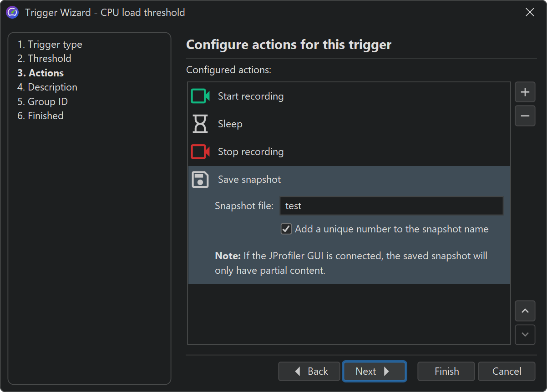Open the Threshold wizard step
This screenshot has width=547, height=392.
45,59
